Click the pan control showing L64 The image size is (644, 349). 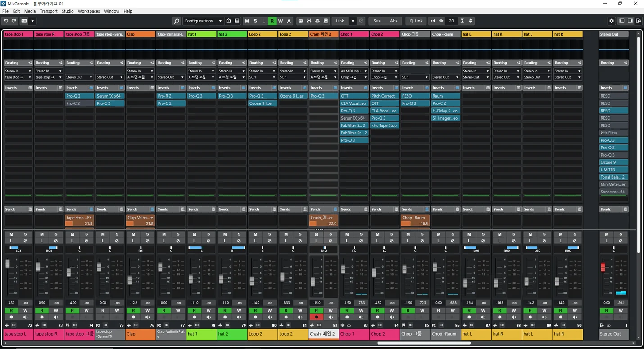[x=18, y=249]
